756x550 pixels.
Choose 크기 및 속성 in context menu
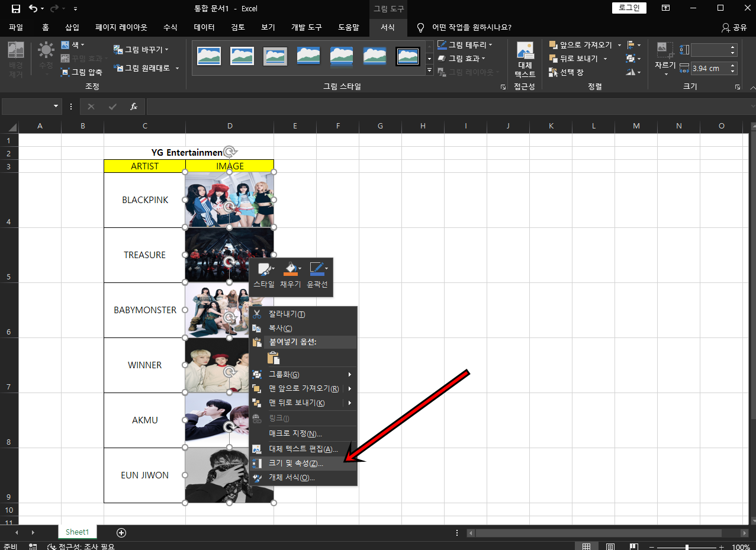[x=303, y=463]
